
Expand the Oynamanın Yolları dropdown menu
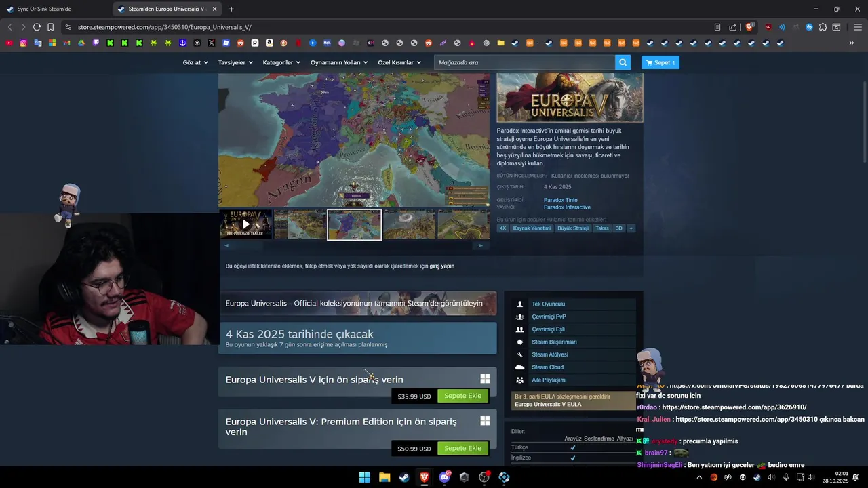(x=339, y=62)
